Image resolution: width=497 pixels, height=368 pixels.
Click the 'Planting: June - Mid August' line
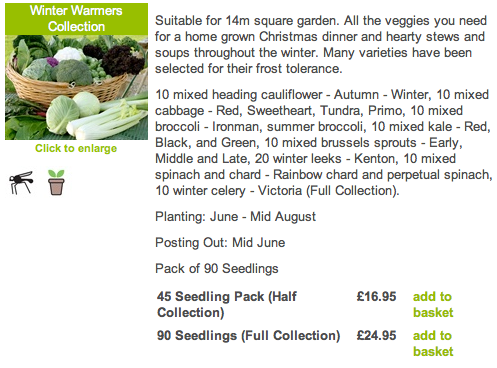[x=235, y=217]
